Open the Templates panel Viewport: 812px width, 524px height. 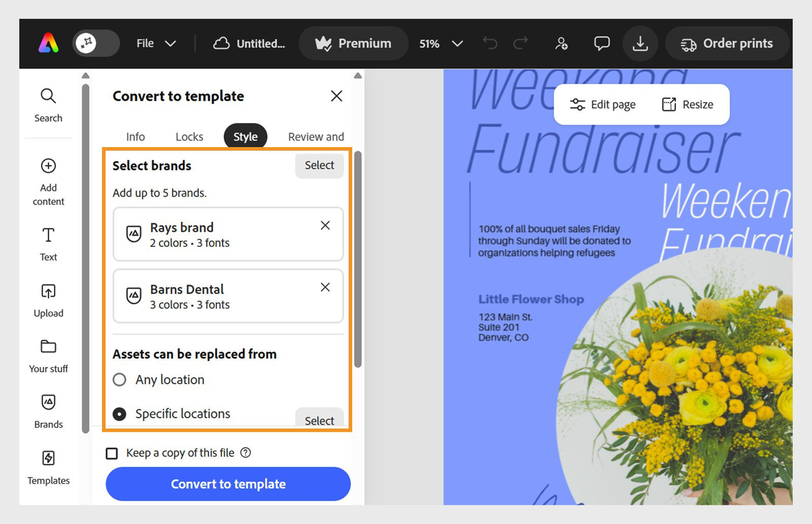48,458
